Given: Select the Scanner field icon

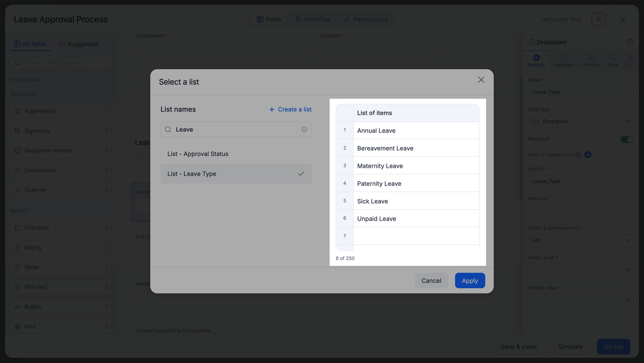Looking at the screenshot, I should click(x=17, y=190).
